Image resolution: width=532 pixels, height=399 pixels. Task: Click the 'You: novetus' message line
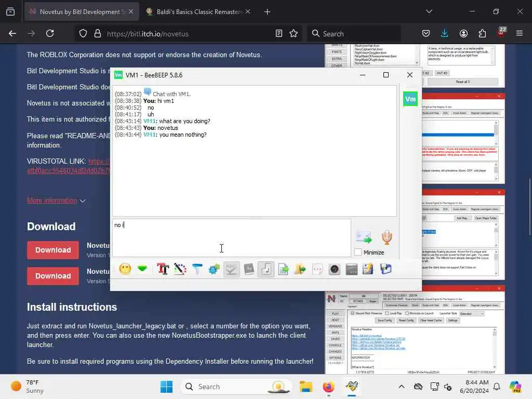pos(161,128)
